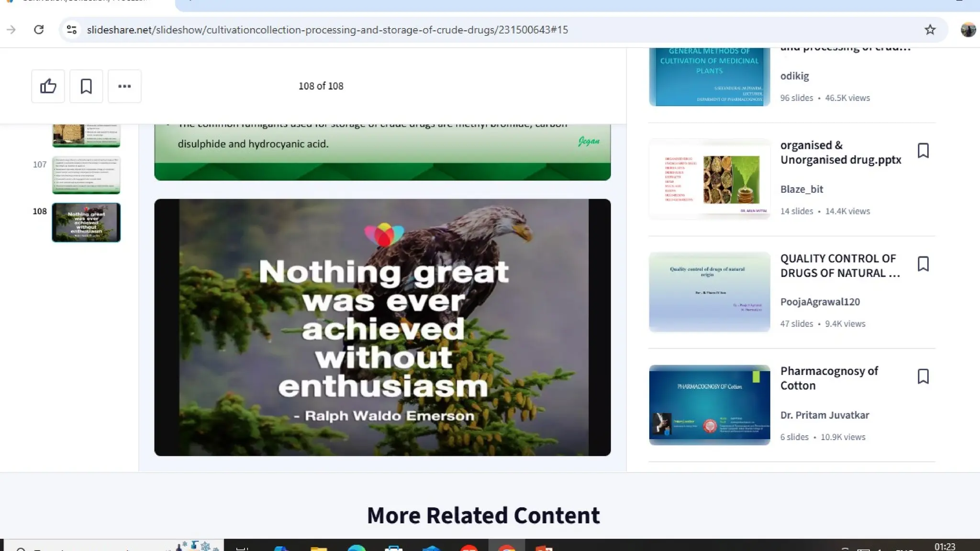Visit author PoojaAgrawal120's profile
980x551 pixels.
point(820,302)
